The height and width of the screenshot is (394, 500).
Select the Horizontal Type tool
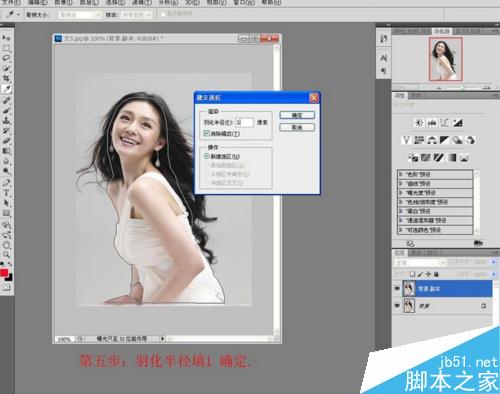pos(6,193)
